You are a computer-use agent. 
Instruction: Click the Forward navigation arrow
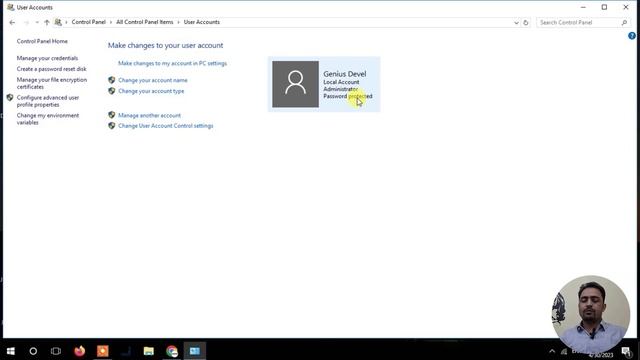pyautogui.click(x=27, y=22)
